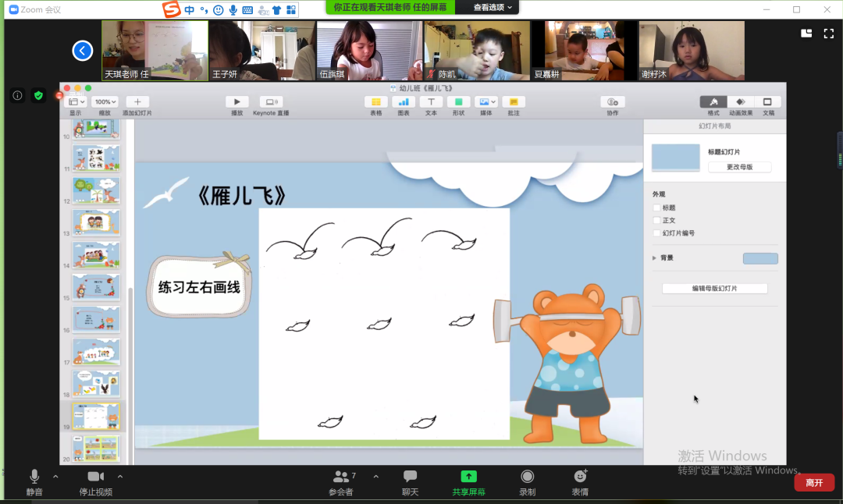This screenshot has width=843, height=504.
Task: Open the Document inspector tab
Action: coord(767,101)
